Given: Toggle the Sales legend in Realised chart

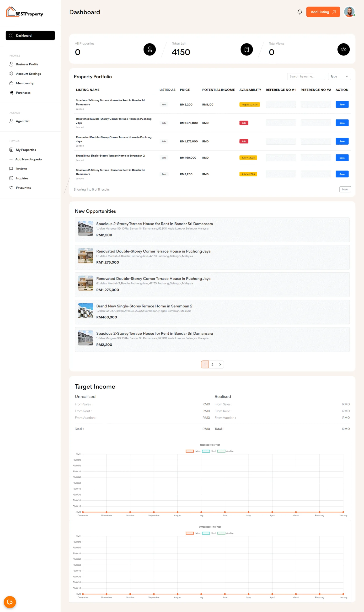Looking at the screenshot, I should [193, 451].
